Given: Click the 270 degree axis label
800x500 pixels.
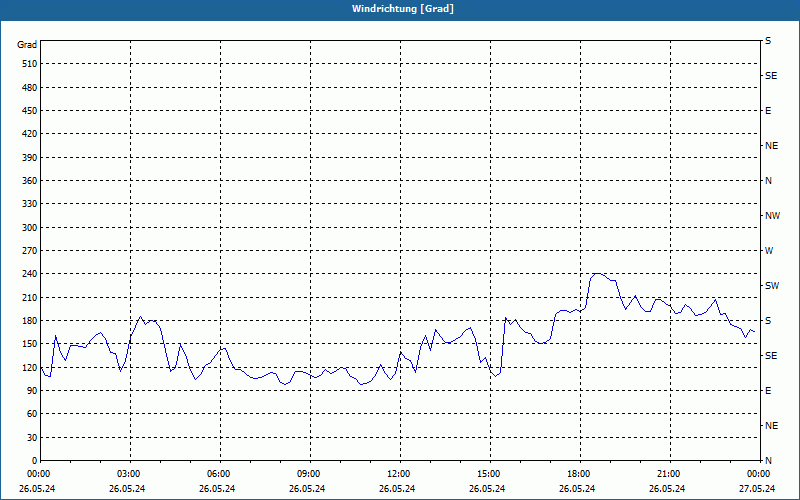Looking at the screenshot, I should [30, 251].
